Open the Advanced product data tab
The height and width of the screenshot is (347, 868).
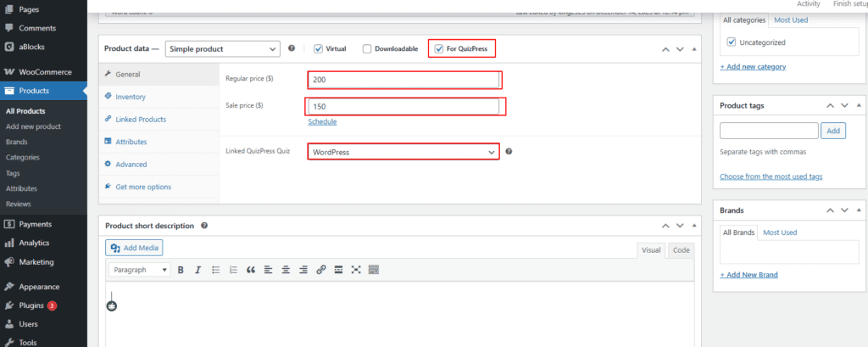click(159, 165)
